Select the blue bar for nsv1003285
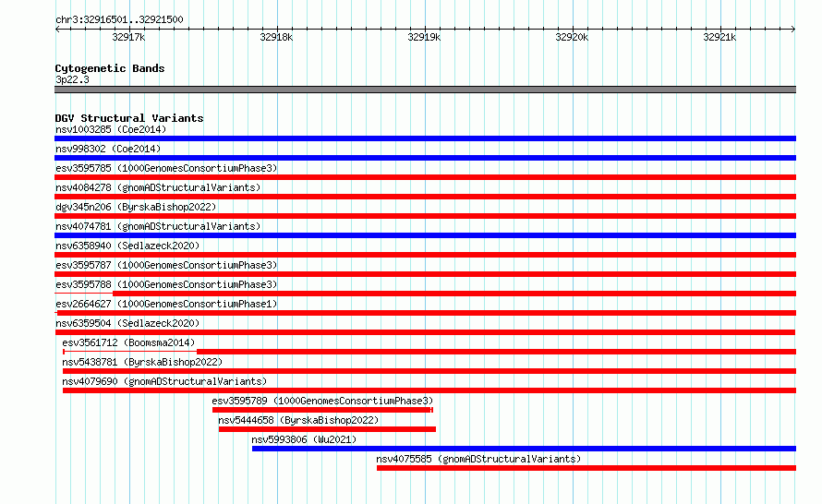822x504 pixels. point(425,138)
